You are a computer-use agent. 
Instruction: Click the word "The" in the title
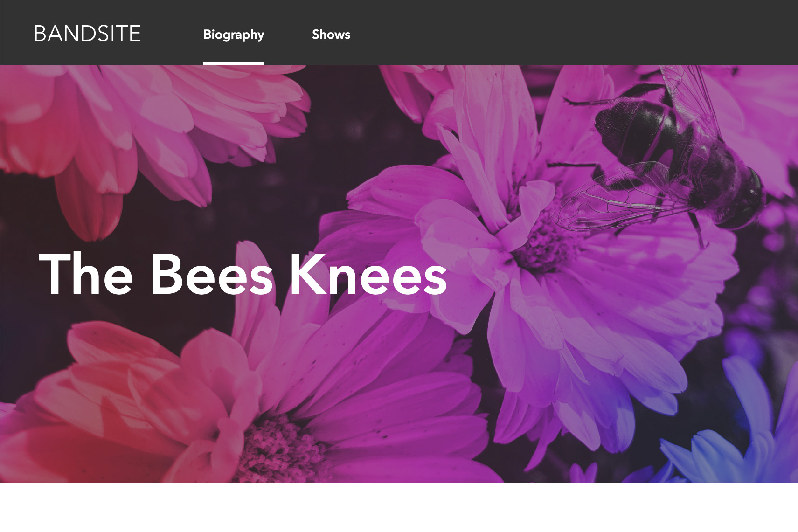pos(86,274)
